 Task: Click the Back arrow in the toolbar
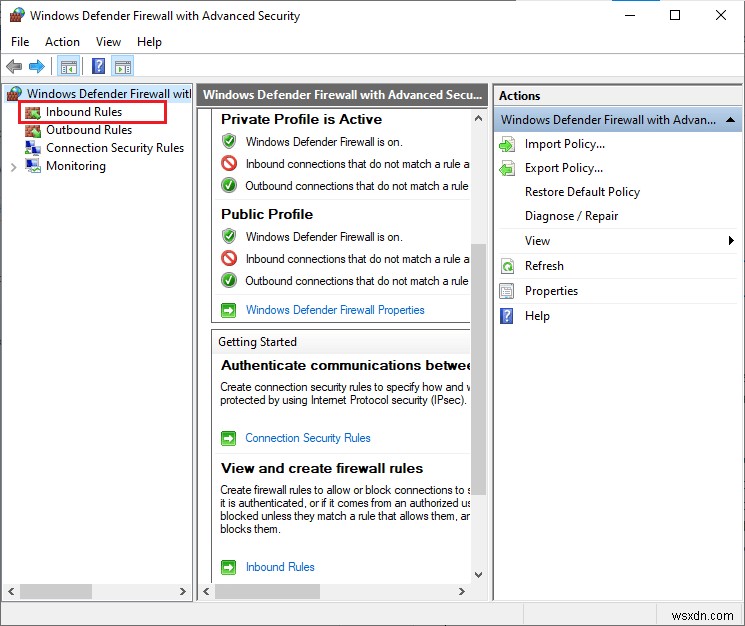coord(14,67)
